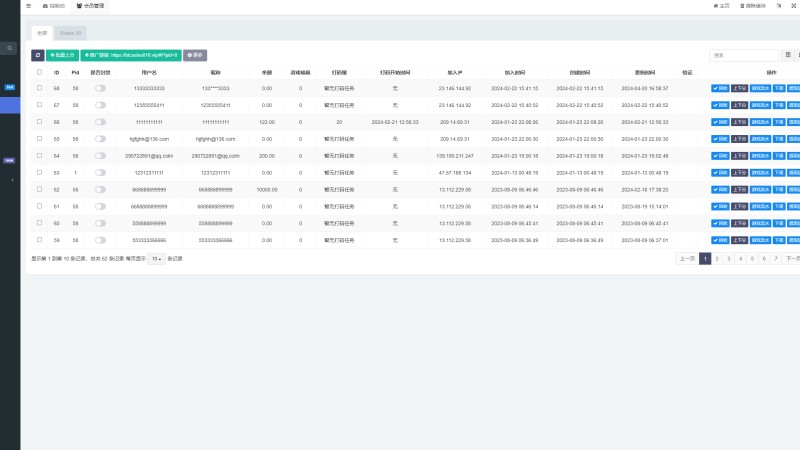Screen dimensions: 800x450
Task: Click the check-mark button in row ID 63
Action: click(x=720, y=172)
